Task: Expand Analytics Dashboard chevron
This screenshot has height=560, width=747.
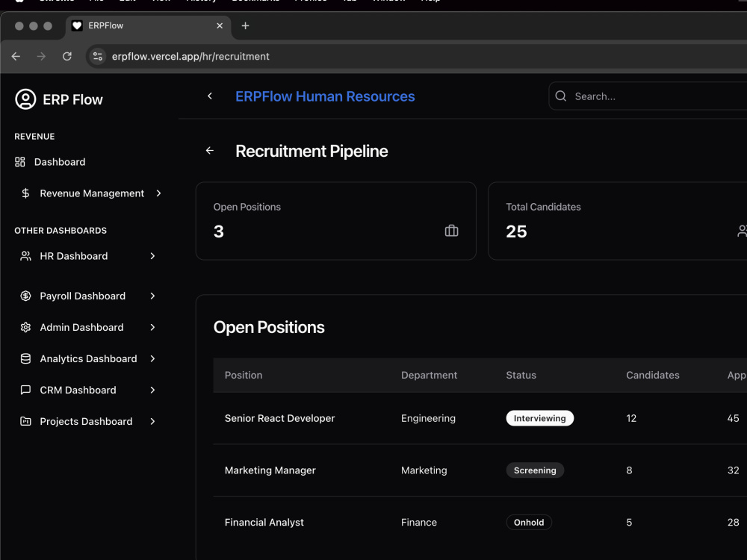Action: coord(152,359)
